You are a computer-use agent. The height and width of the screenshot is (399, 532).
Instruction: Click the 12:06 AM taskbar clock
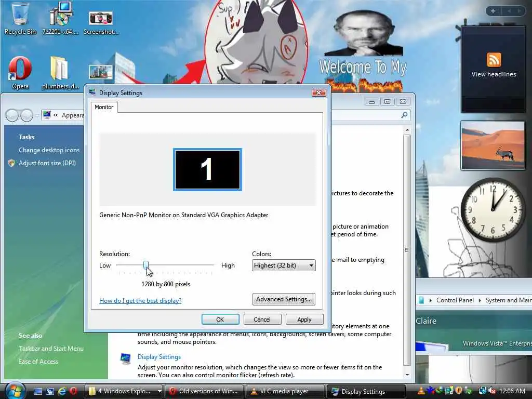pyautogui.click(x=512, y=391)
